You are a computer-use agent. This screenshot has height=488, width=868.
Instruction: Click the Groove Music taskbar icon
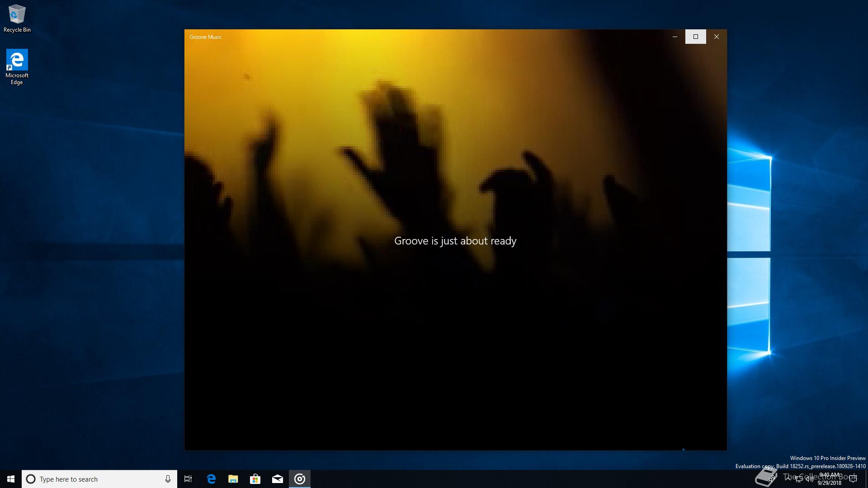[300, 479]
